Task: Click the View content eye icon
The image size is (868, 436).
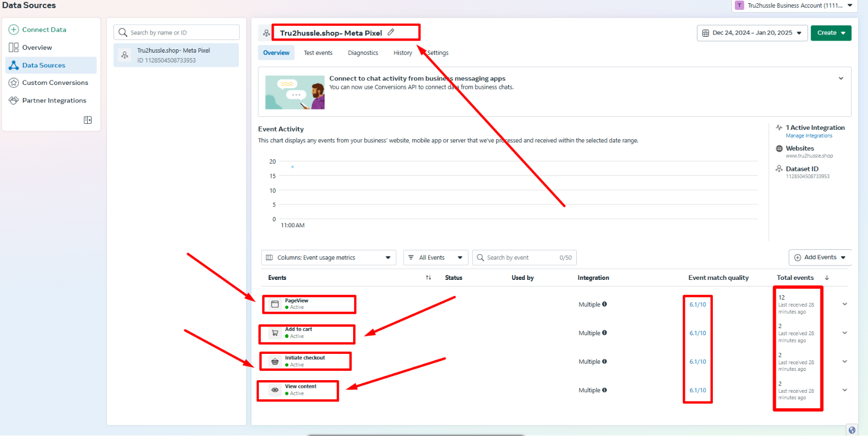Action: point(275,390)
